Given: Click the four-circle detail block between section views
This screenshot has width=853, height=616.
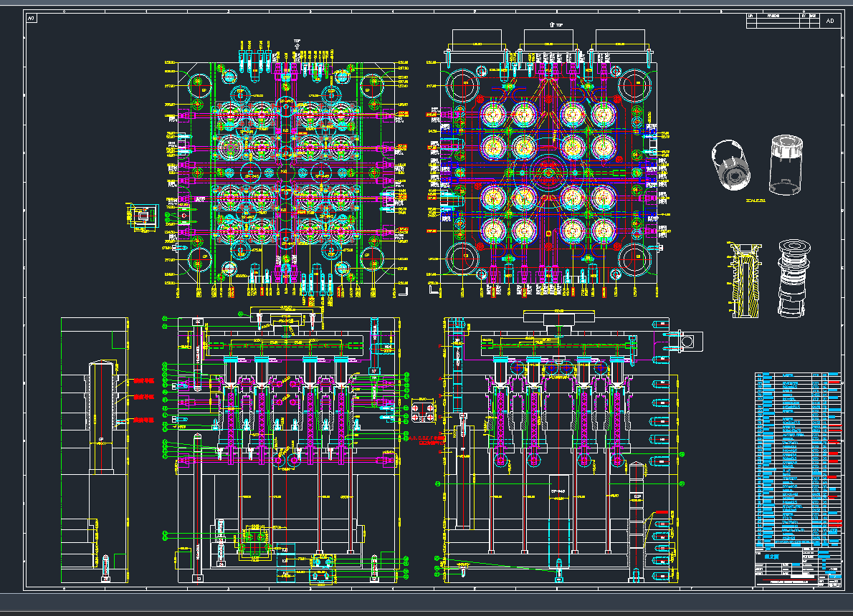Looking at the screenshot, I should (x=421, y=412).
